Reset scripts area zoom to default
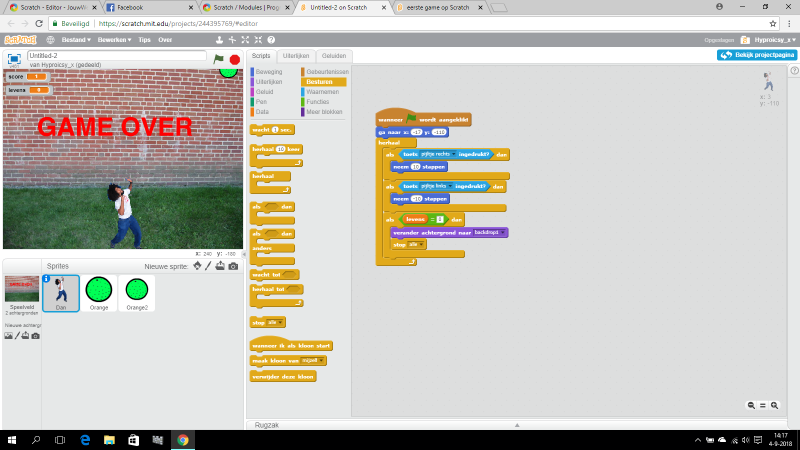The height and width of the screenshot is (450, 800). tap(763, 405)
